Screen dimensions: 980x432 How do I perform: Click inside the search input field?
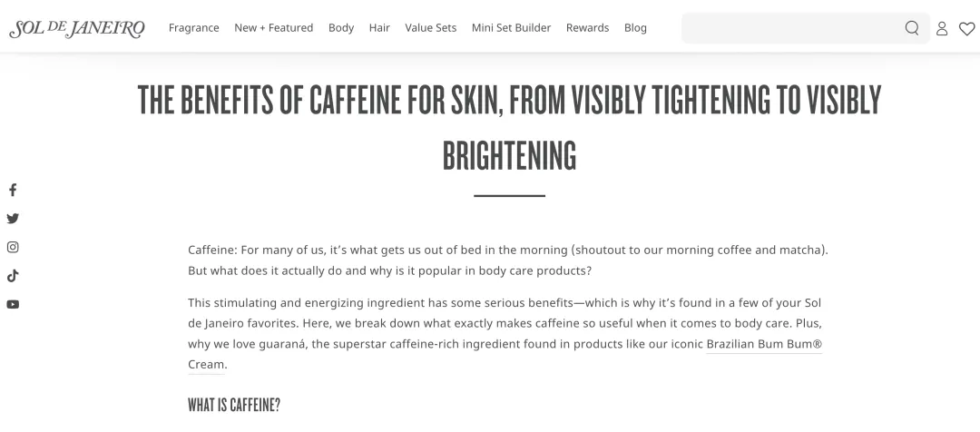coord(789,28)
